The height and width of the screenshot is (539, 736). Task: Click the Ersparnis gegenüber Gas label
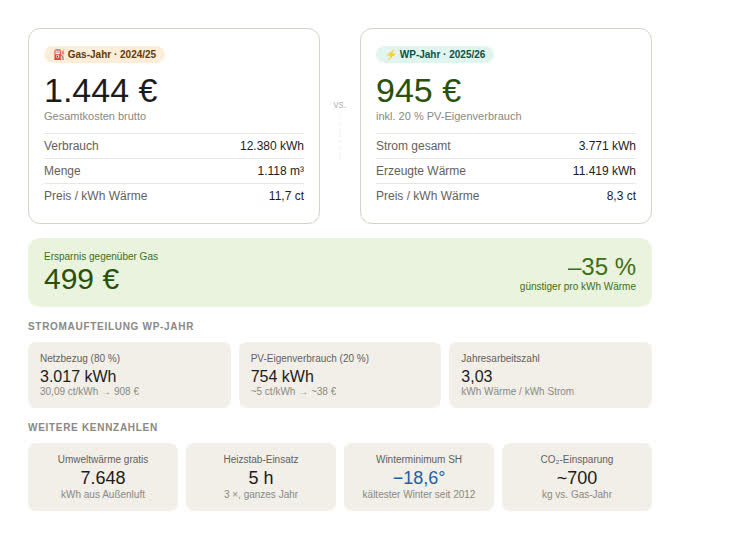click(101, 256)
